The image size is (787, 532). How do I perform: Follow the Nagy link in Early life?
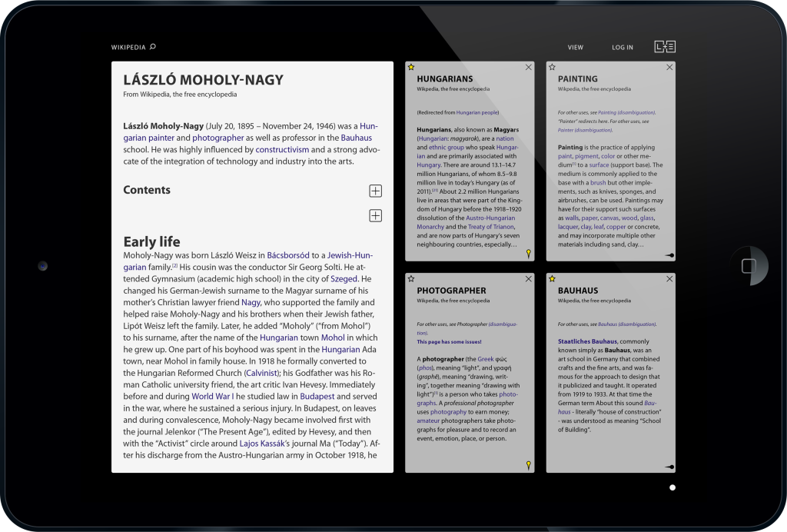point(251,303)
